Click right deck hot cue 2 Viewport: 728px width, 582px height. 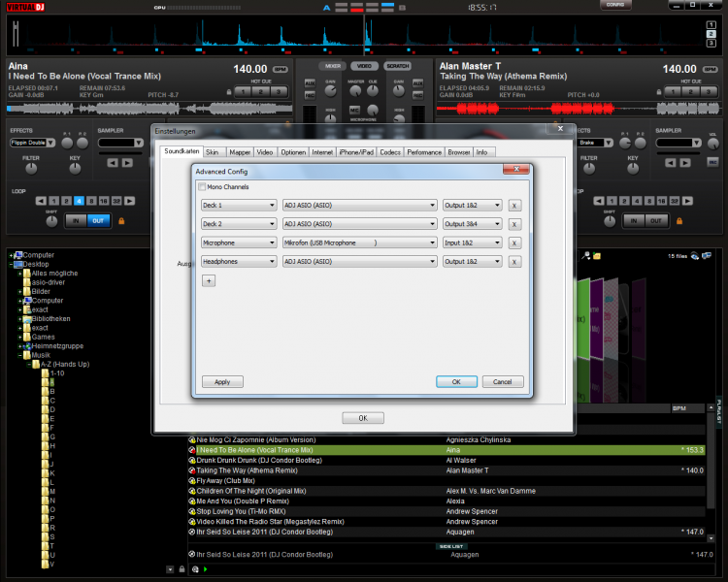point(690,92)
